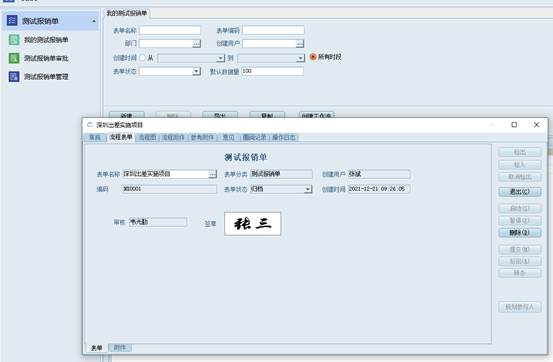Screen dimensions: 553x362
Task: Switch to the 参考附件 tab
Action: coord(202,138)
